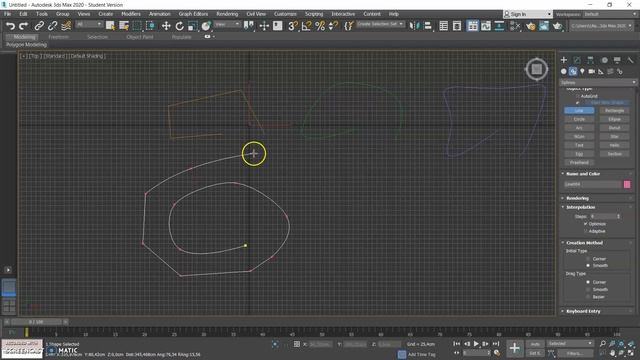Screen dimensions: 640x360
Task: Activate Select and Scale tool
Action: (x=193, y=26)
